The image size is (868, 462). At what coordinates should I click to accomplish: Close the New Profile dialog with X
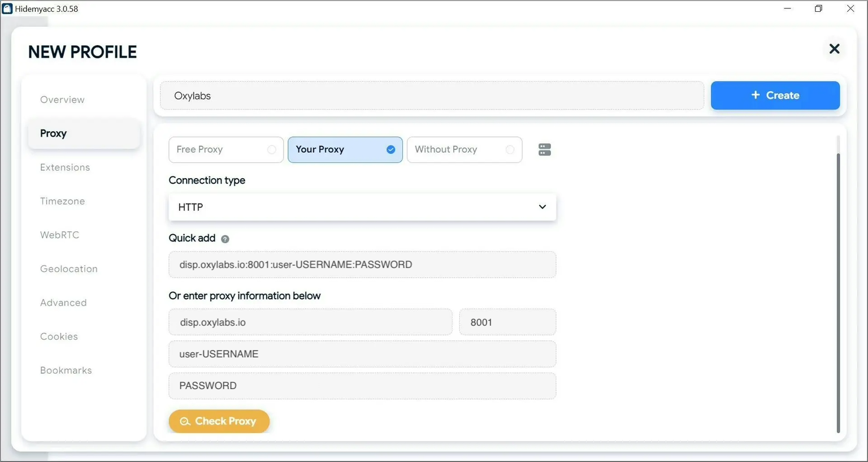point(834,49)
